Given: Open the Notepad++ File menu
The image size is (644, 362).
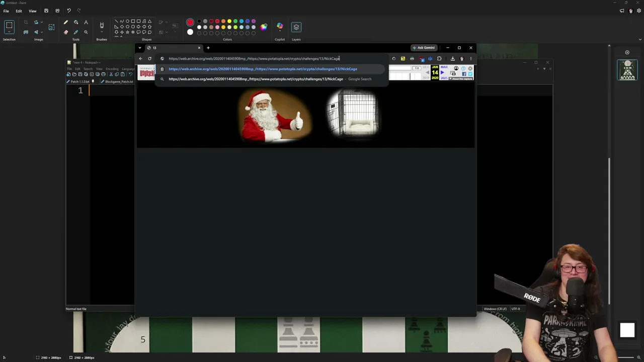Looking at the screenshot, I should [x=69, y=69].
